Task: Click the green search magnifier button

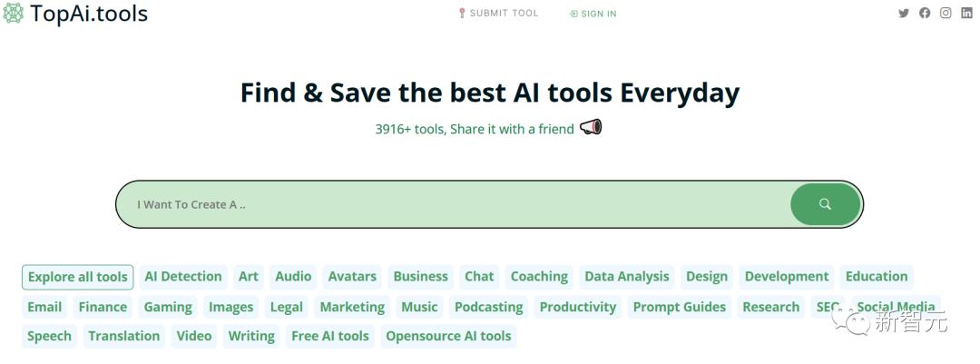Action: 825,204
